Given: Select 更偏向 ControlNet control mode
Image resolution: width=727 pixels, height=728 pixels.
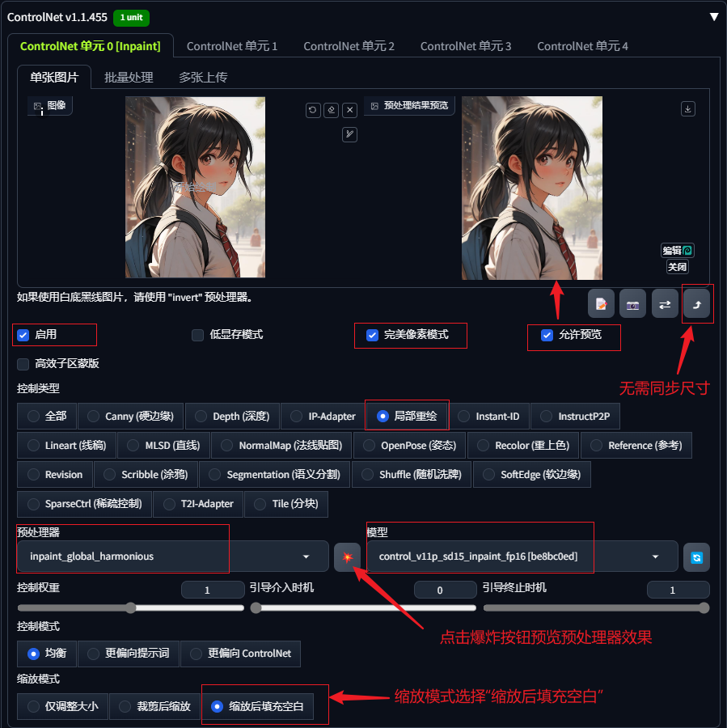Looking at the screenshot, I should pos(240,654).
